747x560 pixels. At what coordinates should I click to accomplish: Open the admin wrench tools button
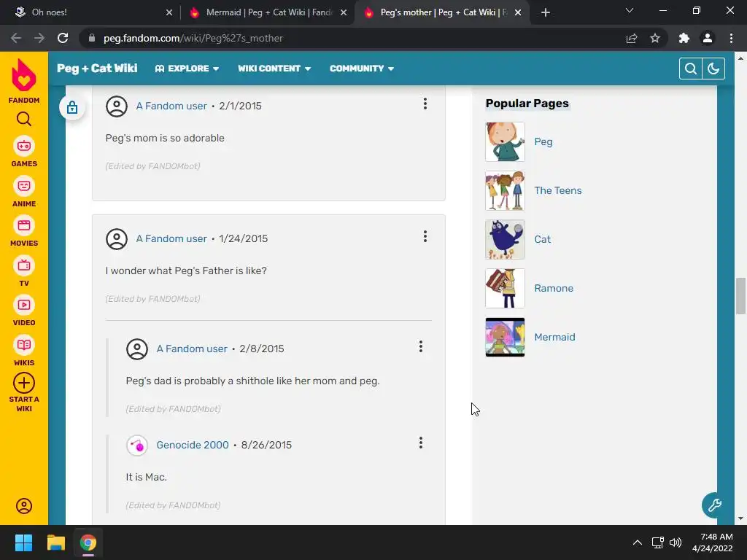coord(715,505)
